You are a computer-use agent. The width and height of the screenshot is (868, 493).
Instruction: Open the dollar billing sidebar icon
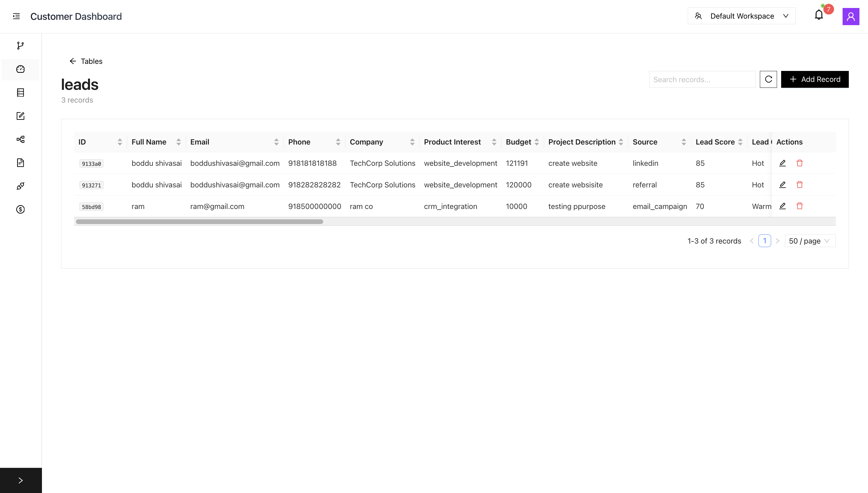click(x=20, y=209)
